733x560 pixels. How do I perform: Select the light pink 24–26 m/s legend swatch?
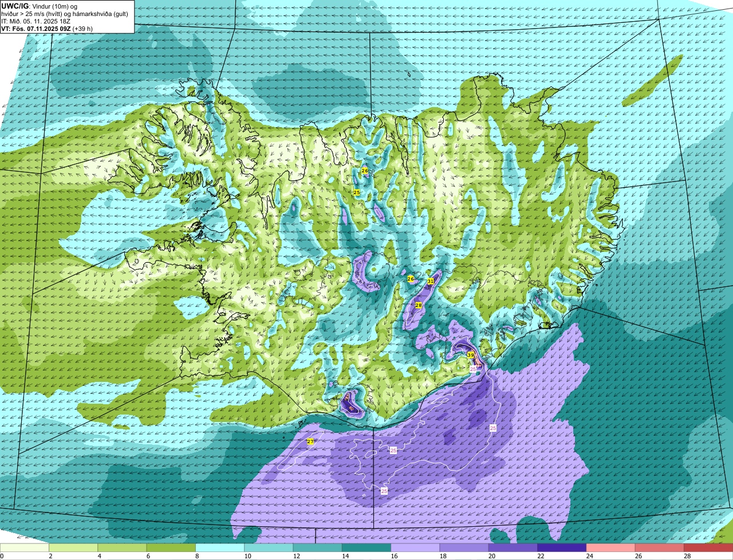[x=610, y=547]
